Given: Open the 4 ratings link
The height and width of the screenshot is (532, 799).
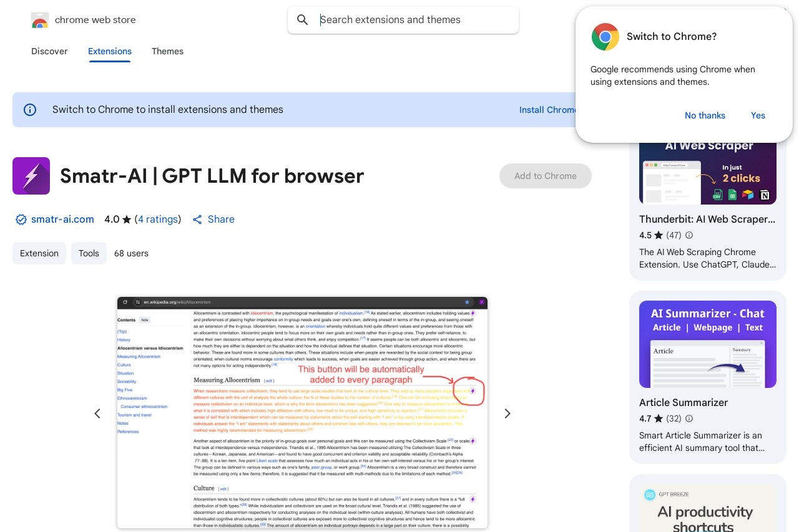Looking at the screenshot, I should (x=158, y=220).
